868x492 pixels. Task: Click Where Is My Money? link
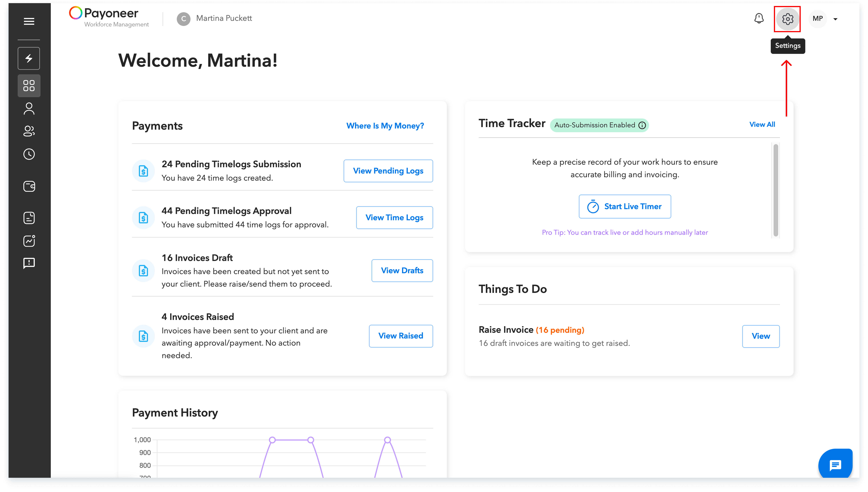pos(385,126)
